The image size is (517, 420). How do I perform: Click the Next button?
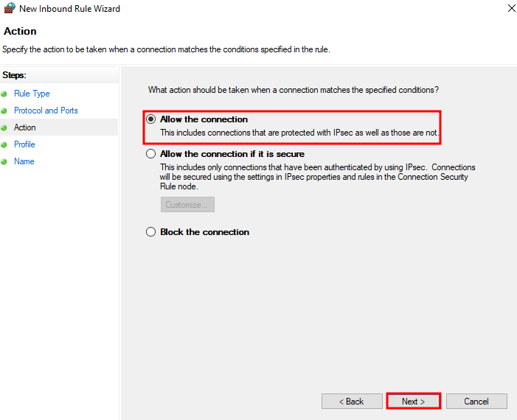pos(414,402)
